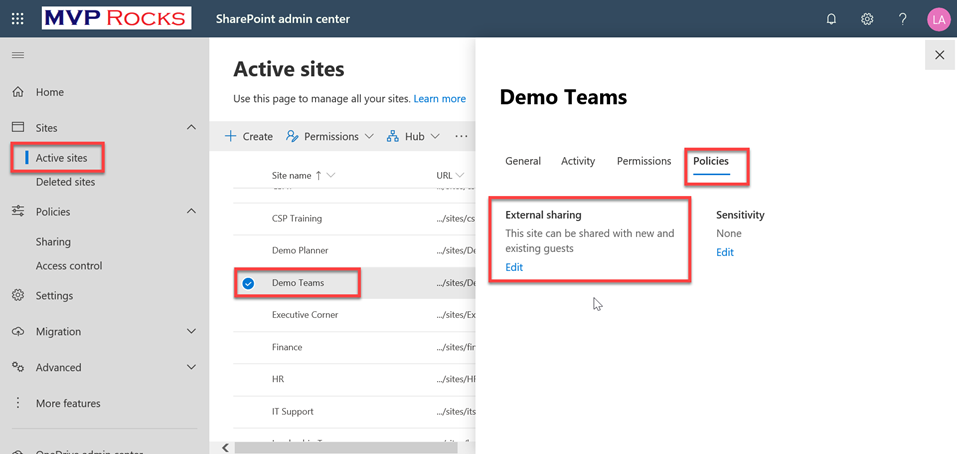
Task: Edit External sharing setting
Action: point(514,267)
